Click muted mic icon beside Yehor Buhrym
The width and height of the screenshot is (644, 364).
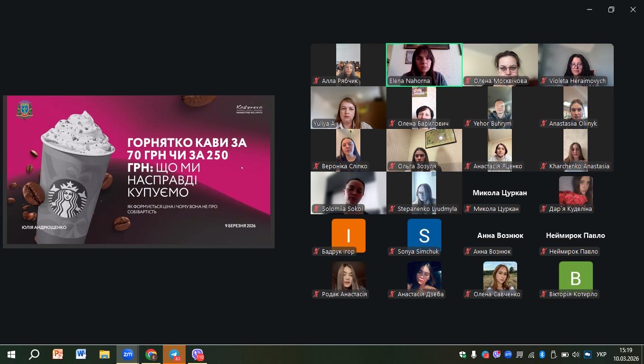(x=468, y=124)
